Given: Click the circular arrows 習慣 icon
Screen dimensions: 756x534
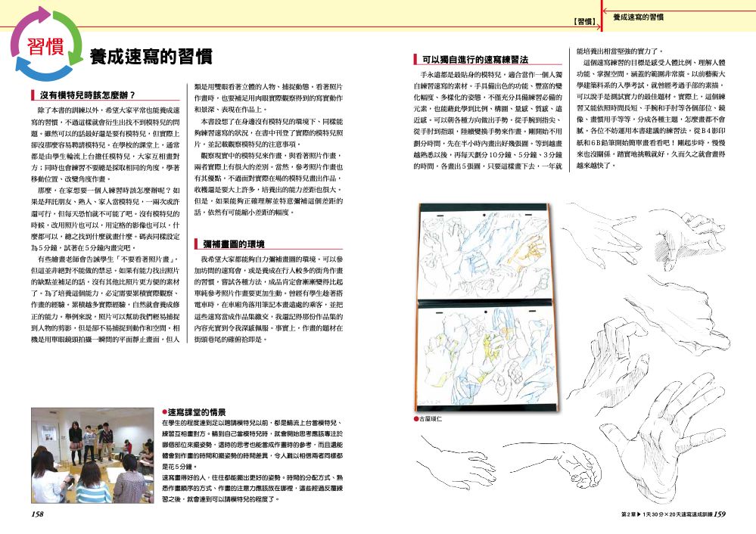Looking at the screenshot, I should pos(46,46).
